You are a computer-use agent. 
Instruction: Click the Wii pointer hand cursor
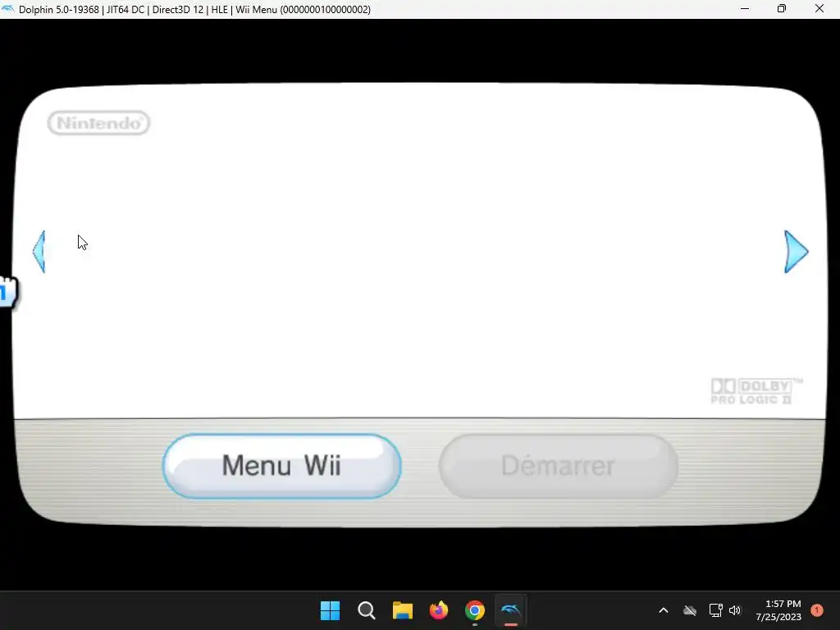[x=8, y=292]
